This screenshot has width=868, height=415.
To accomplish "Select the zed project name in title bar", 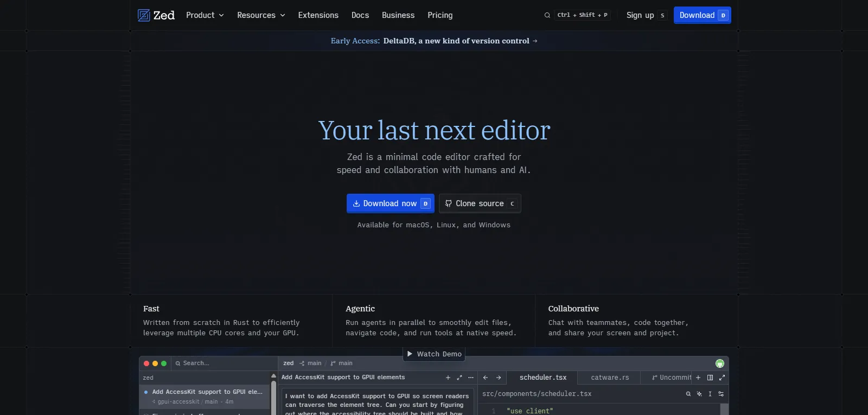I will (289, 363).
